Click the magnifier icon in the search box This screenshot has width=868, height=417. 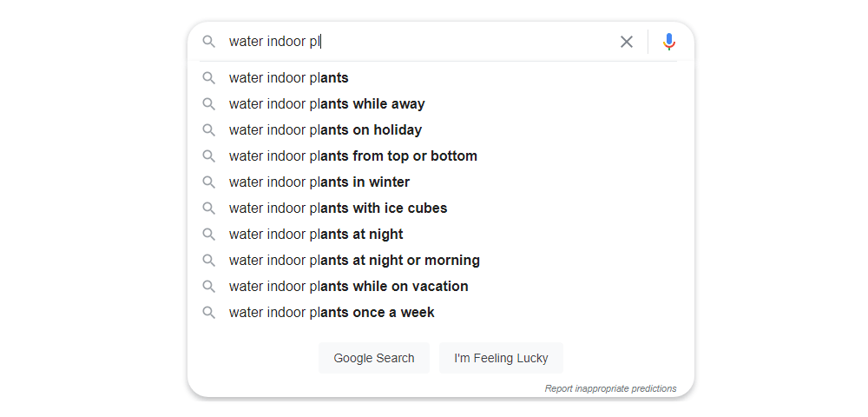208,42
